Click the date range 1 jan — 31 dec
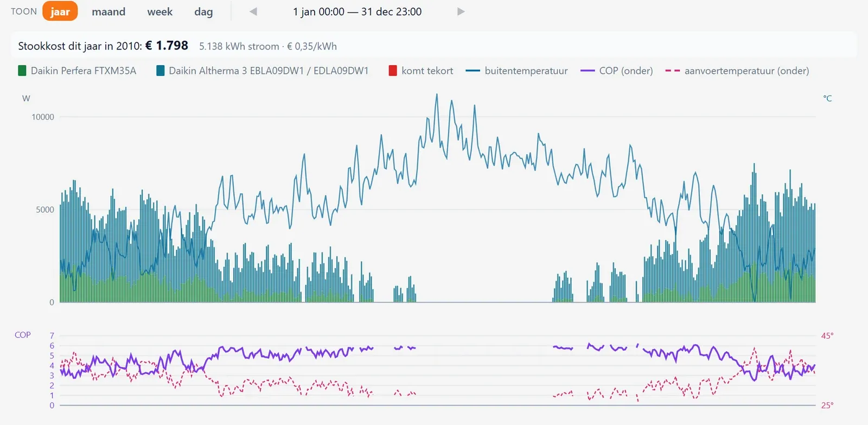868x425 pixels. point(357,11)
